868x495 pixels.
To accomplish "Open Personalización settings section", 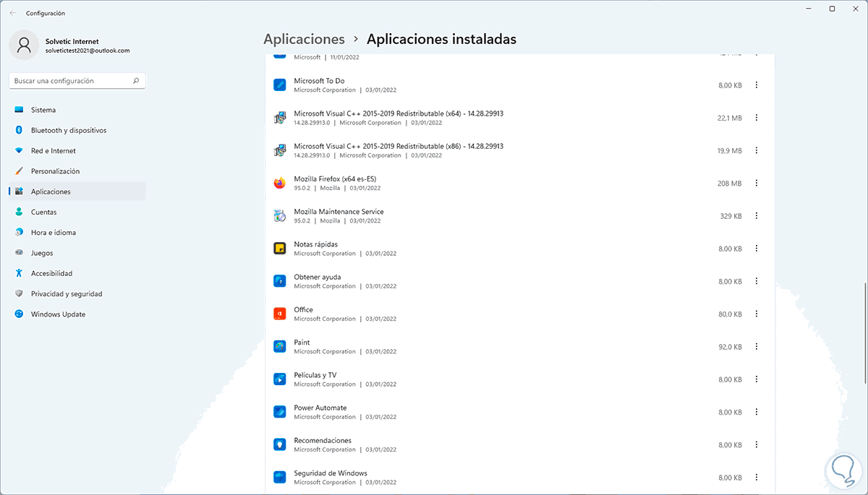I will click(x=77, y=171).
